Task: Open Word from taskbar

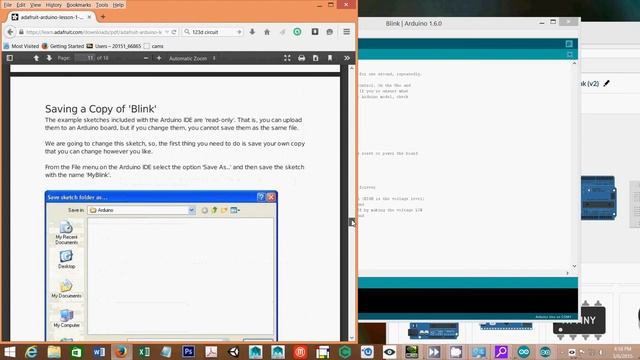Action: tap(99, 352)
